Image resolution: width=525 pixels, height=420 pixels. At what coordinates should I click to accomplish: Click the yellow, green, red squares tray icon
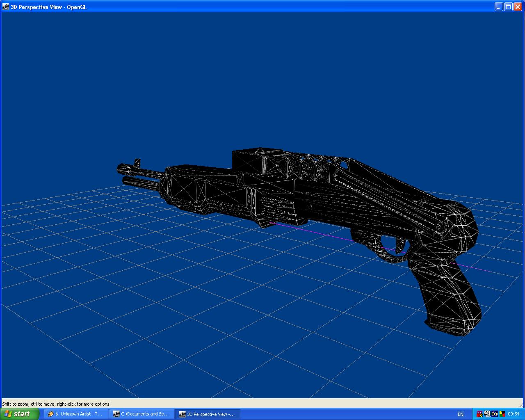coord(502,414)
